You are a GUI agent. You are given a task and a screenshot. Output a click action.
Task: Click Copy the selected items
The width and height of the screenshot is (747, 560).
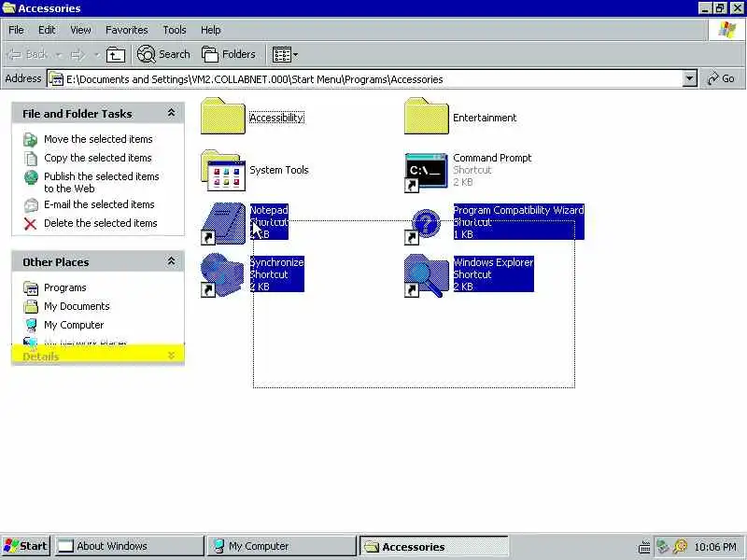coord(98,158)
